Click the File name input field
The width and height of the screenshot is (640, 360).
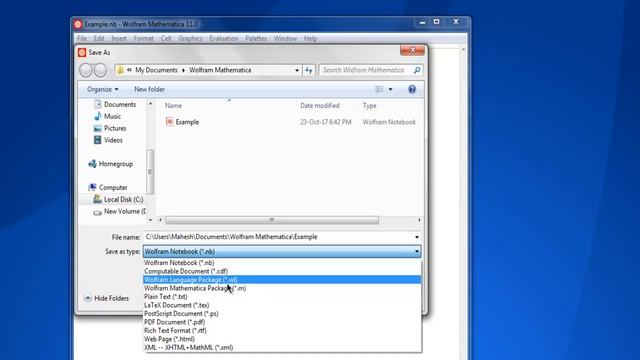[x=278, y=237]
